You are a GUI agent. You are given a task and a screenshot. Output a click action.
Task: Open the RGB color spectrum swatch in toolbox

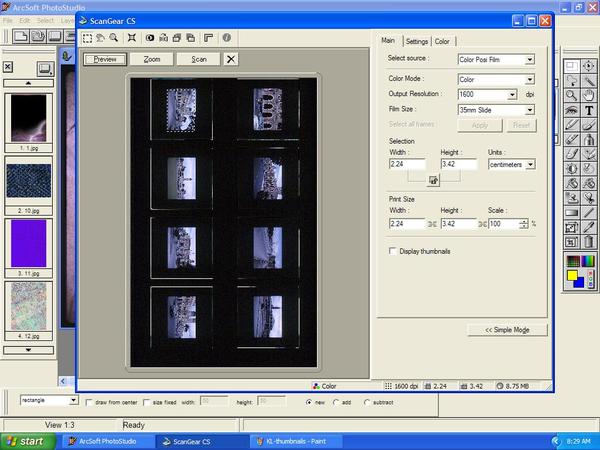[587, 261]
